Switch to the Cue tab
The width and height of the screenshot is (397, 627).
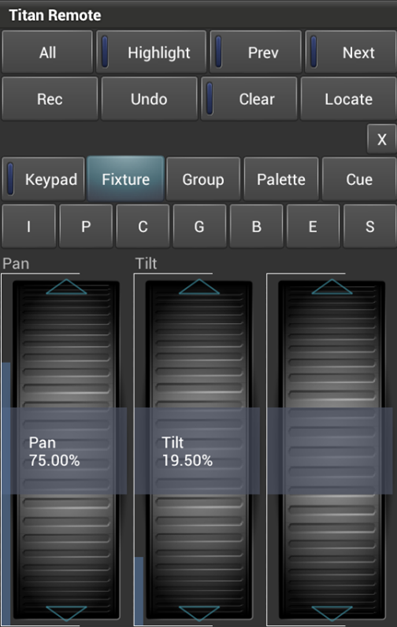point(359,179)
